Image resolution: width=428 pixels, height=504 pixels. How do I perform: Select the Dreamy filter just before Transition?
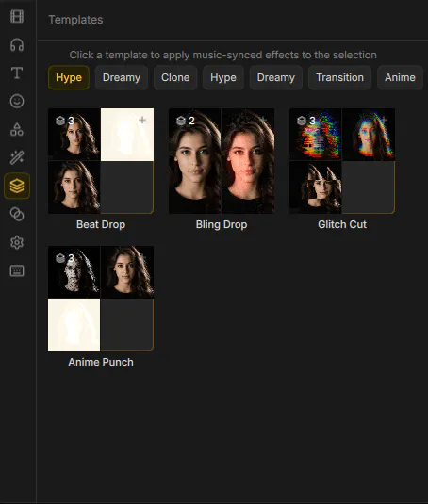276,77
